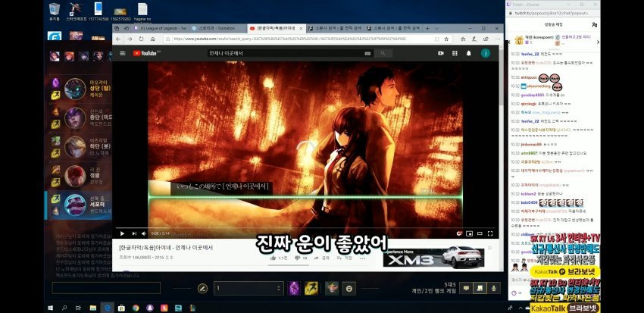Click the youtube.com address bar
Viewport: 644px width, 313px height.
point(298,39)
